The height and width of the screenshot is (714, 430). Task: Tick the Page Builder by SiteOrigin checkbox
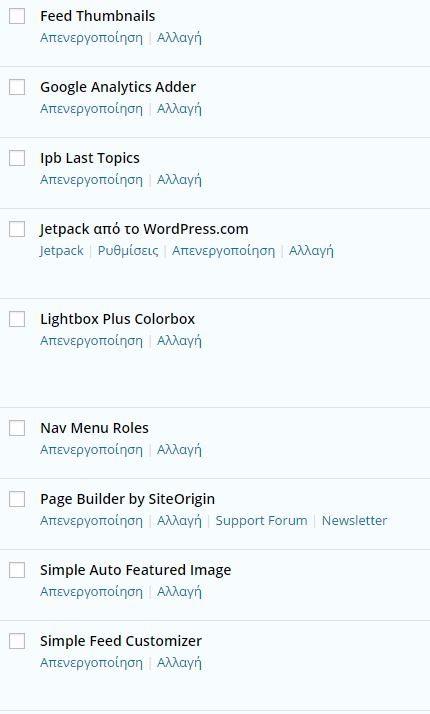pos(17,500)
